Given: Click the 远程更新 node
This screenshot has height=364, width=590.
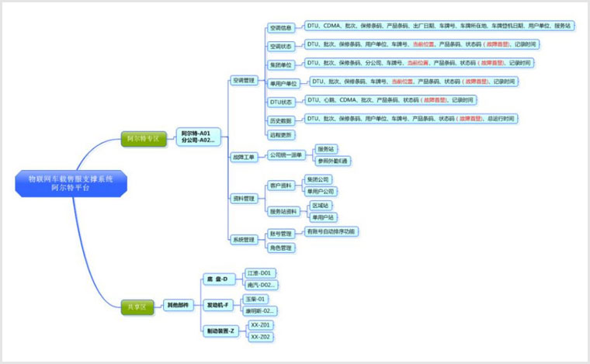Looking at the screenshot, I should point(280,135).
